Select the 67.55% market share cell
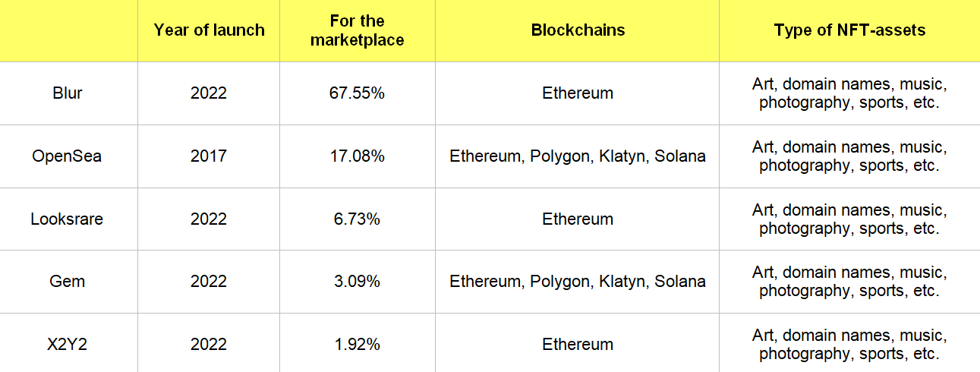The image size is (980, 372). pyautogui.click(x=358, y=93)
